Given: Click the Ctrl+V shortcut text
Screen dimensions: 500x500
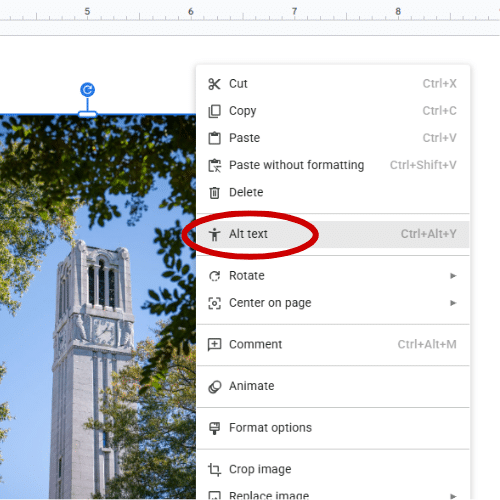Looking at the screenshot, I should coord(439,138).
